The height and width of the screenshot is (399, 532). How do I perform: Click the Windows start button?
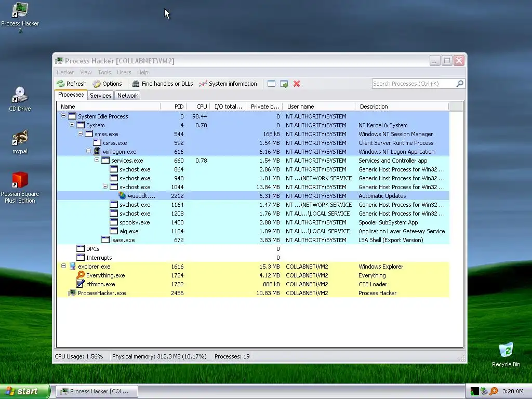(x=24, y=391)
